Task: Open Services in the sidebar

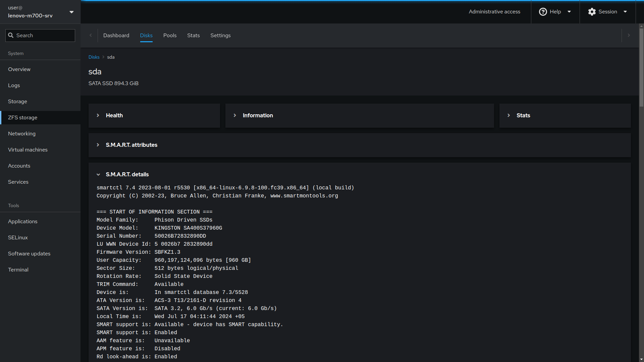Action: click(40, 182)
